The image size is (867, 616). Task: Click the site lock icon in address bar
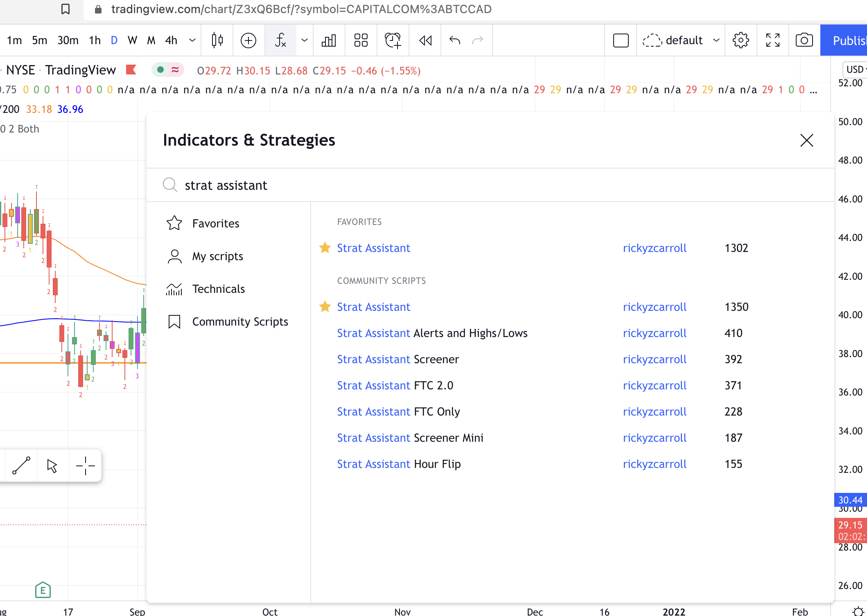coord(98,9)
